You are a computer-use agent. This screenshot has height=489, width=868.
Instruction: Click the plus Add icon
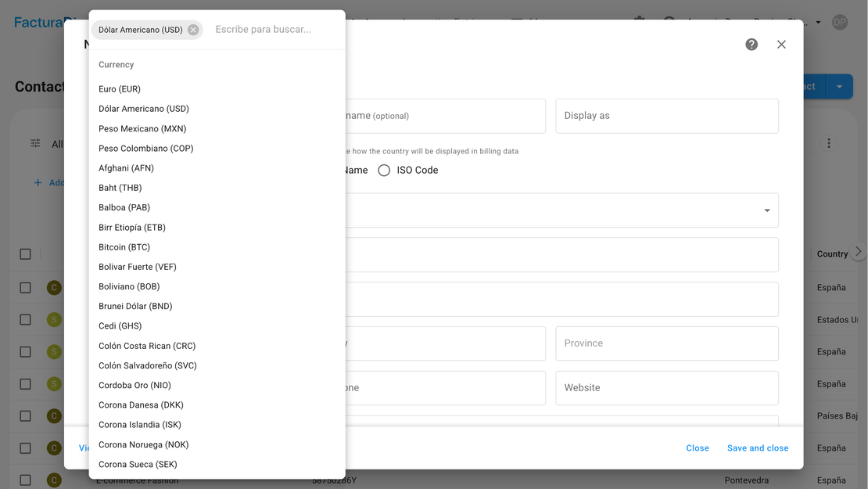pos(38,182)
